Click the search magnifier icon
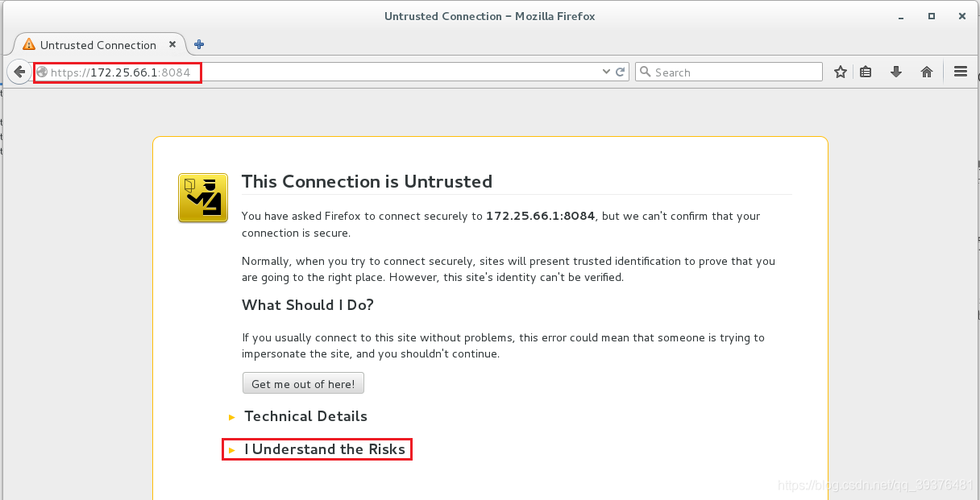The width and height of the screenshot is (980, 500). [x=645, y=72]
